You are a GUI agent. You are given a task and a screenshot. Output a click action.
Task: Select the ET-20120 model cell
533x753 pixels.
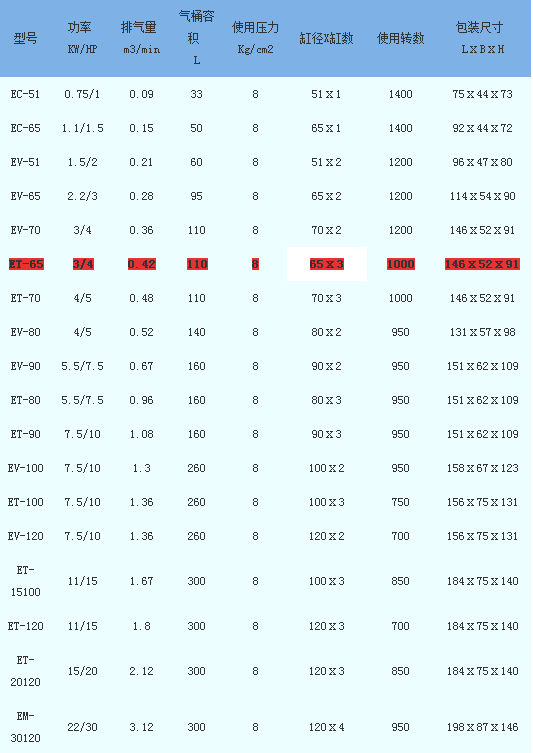[25, 671]
